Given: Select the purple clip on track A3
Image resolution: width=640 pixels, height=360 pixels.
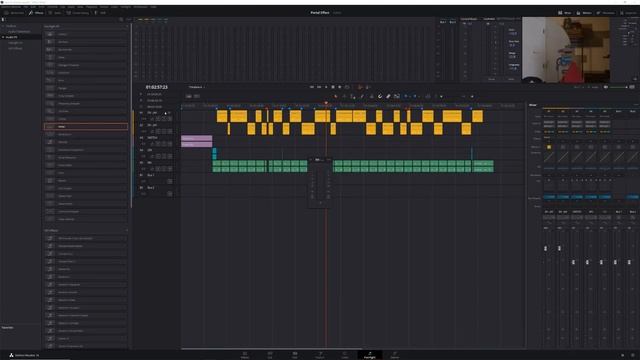Looking at the screenshot, I should pyautogui.click(x=197, y=141).
